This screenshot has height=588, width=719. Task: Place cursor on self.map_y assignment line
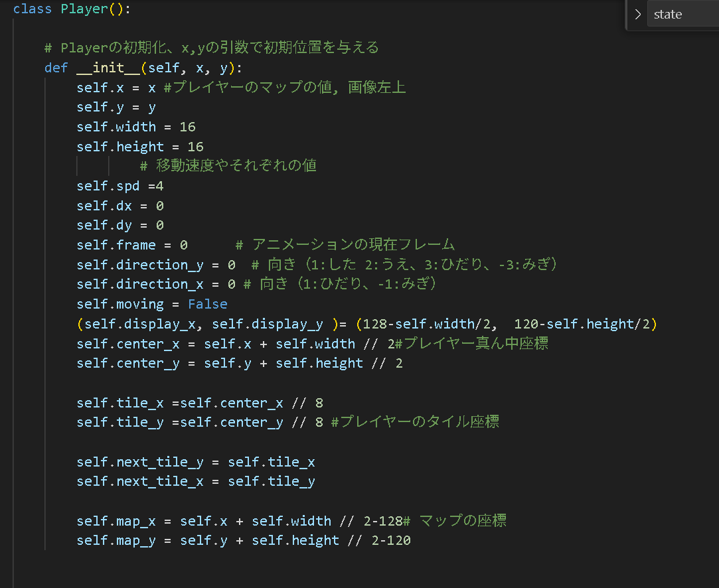pyautogui.click(x=244, y=541)
